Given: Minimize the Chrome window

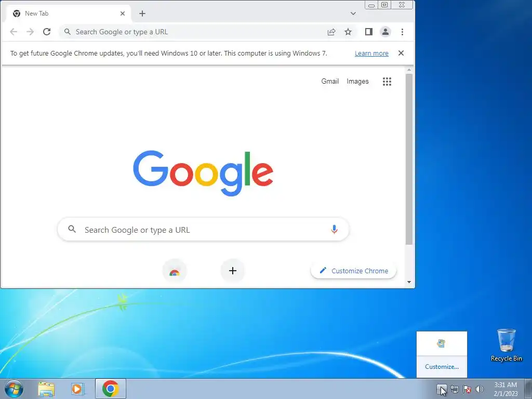Looking at the screenshot, I should (371, 5).
